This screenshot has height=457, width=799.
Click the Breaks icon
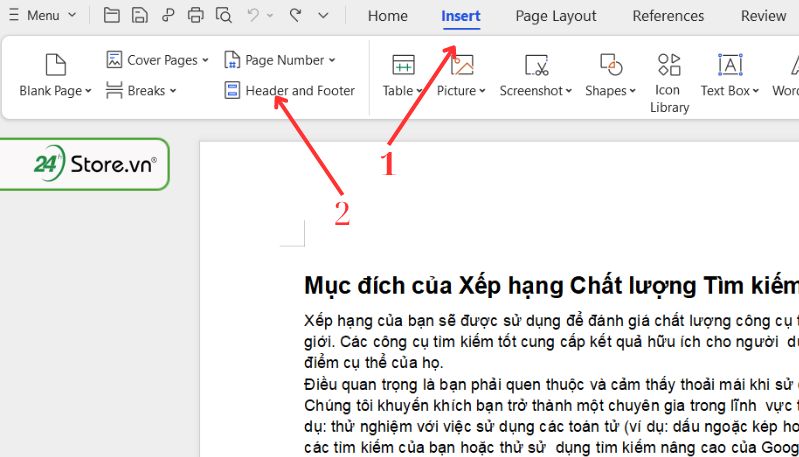pos(114,90)
